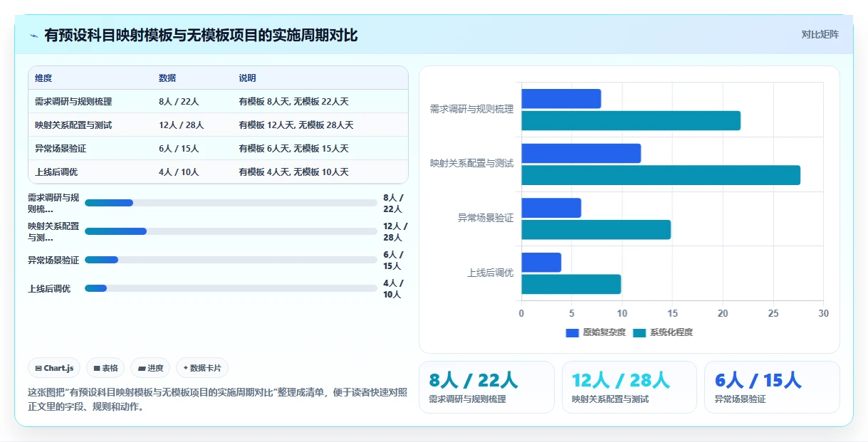
Task: Click the x-axis tick value 30
Action: click(823, 313)
